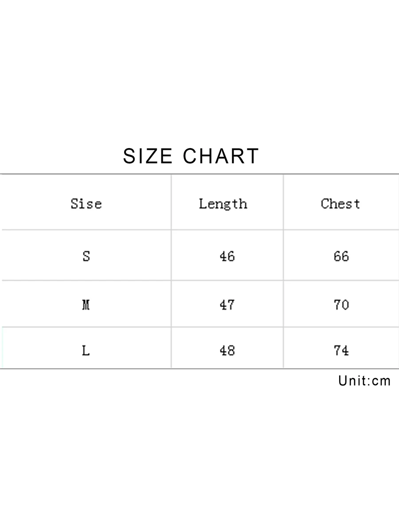Click divider between Length and Chest headers
This screenshot has width=399, height=532.
point(283,202)
